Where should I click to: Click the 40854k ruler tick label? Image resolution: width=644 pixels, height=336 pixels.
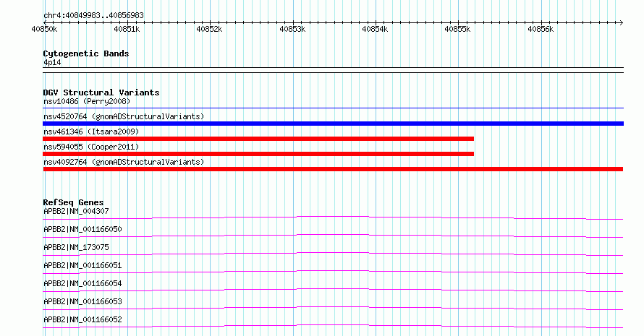coord(375,29)
